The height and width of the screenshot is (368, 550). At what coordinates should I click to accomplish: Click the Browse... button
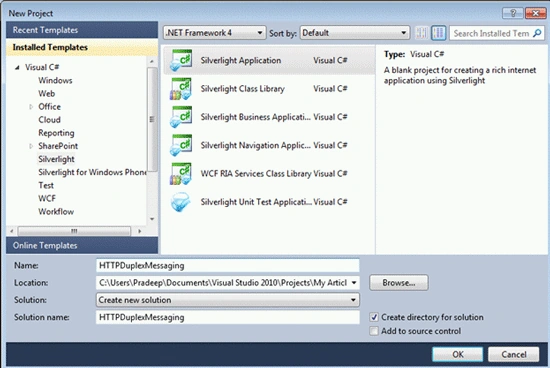[398, 283]
